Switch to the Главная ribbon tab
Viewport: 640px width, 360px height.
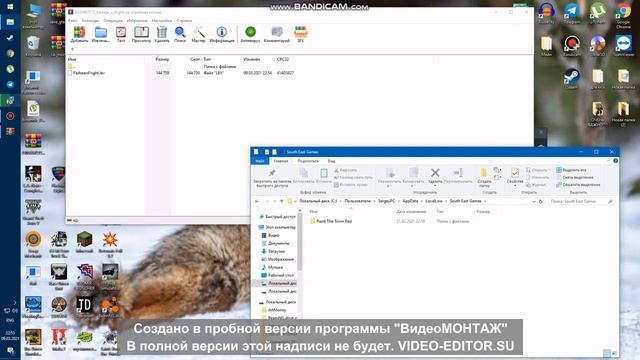point(281,161)
